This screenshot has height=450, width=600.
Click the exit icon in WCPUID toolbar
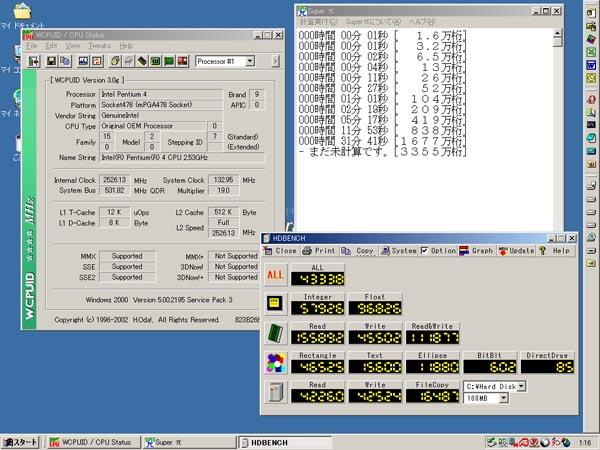[x=34, y=61]
